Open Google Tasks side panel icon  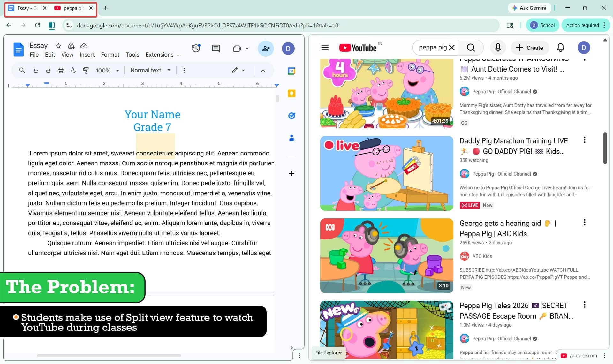click(x=291, y=116)
